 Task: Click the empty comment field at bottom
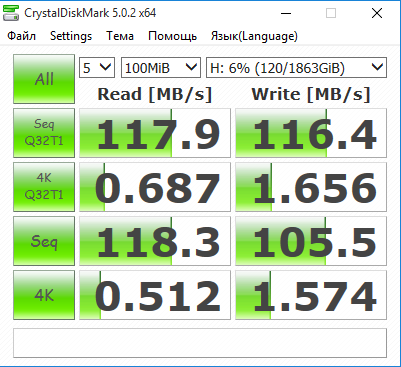tap(200, 343)
